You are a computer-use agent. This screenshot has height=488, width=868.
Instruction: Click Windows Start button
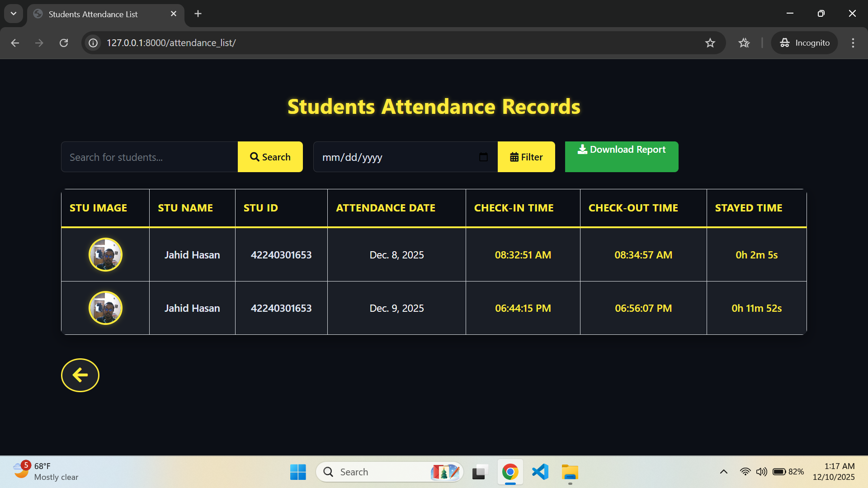(x=298, y=472)
